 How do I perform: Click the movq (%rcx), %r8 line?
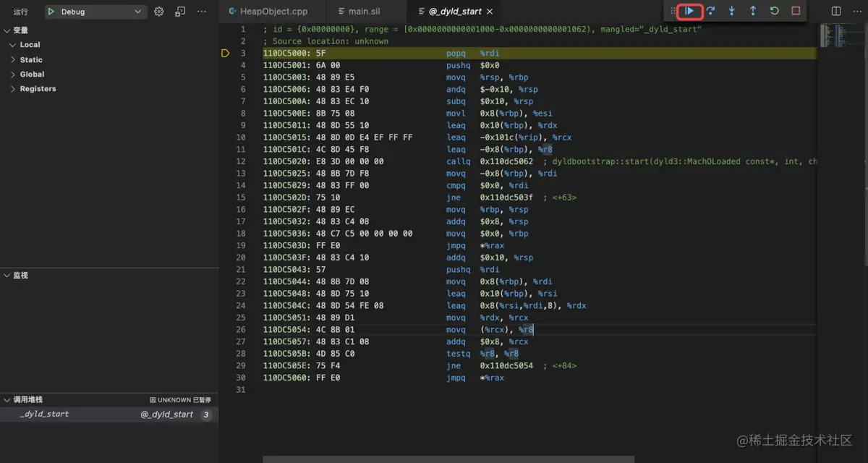490,330
